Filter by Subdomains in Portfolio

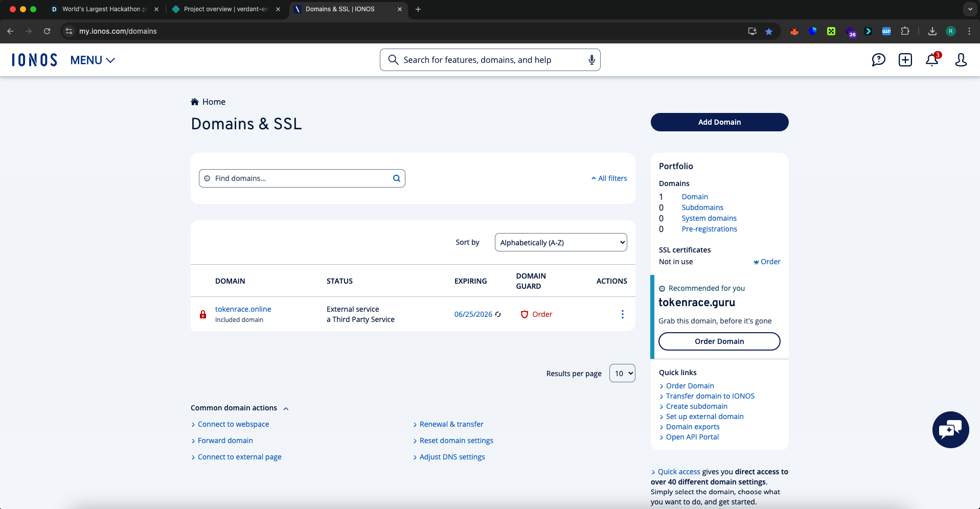702,207
